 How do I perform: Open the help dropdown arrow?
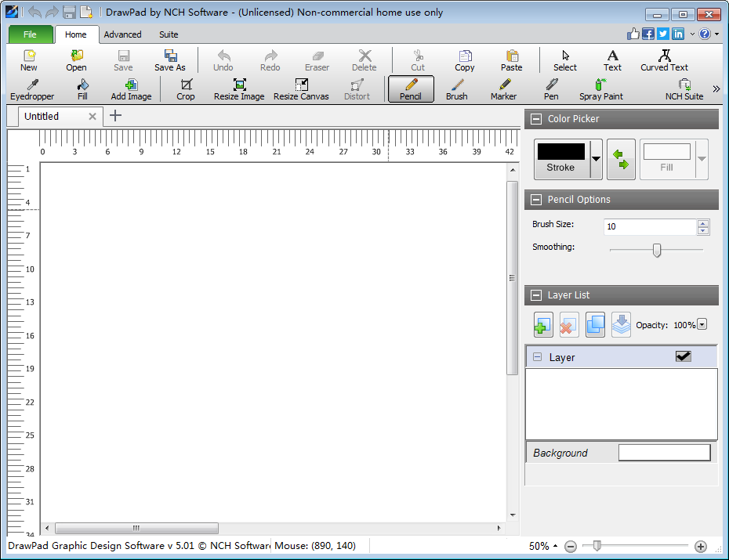coord(716,34)
